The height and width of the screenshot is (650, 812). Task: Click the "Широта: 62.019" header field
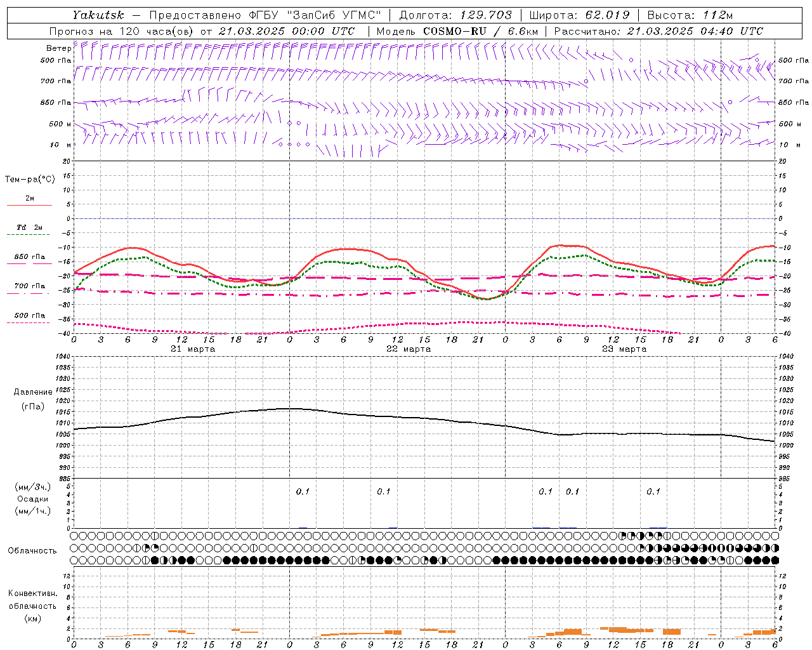(579, 15)
